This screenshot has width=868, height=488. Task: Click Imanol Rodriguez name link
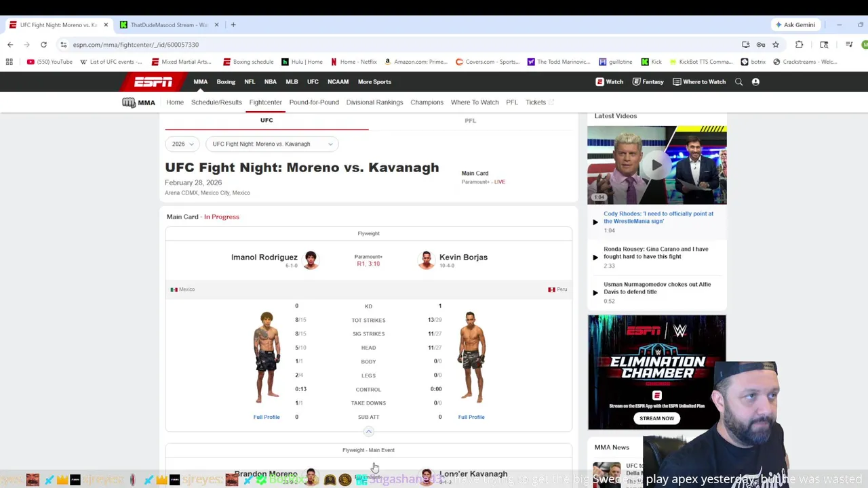(264, 258)
